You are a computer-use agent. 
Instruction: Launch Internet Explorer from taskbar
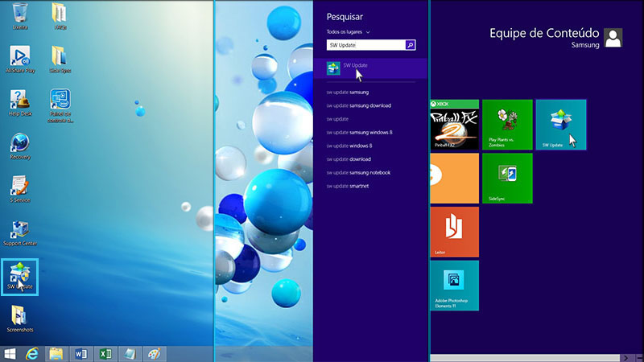click(32, 354)
